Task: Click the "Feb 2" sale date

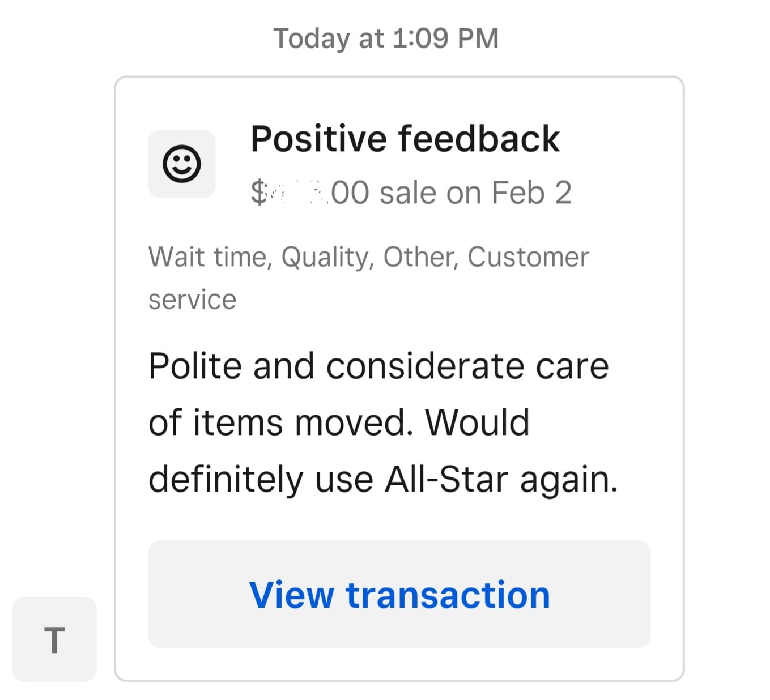Action: [531, 193]
